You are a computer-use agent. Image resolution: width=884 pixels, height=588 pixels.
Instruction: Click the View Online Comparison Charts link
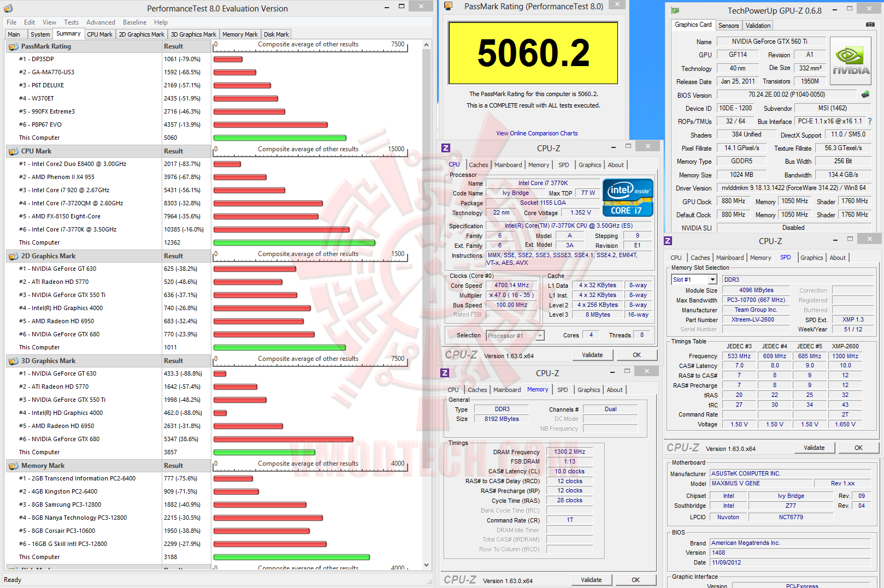[x=537, y=133]
